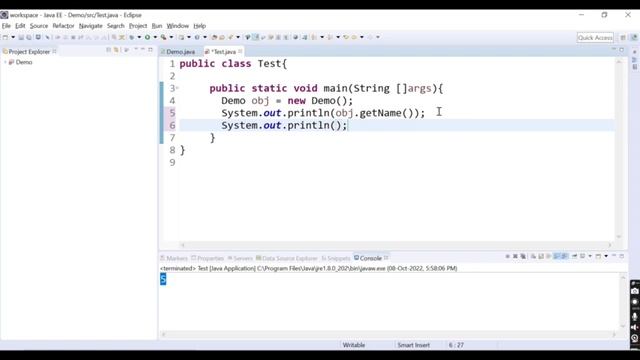
Task: Toggle Mark Occurrences in main toolbar
Action: point(256,37)
